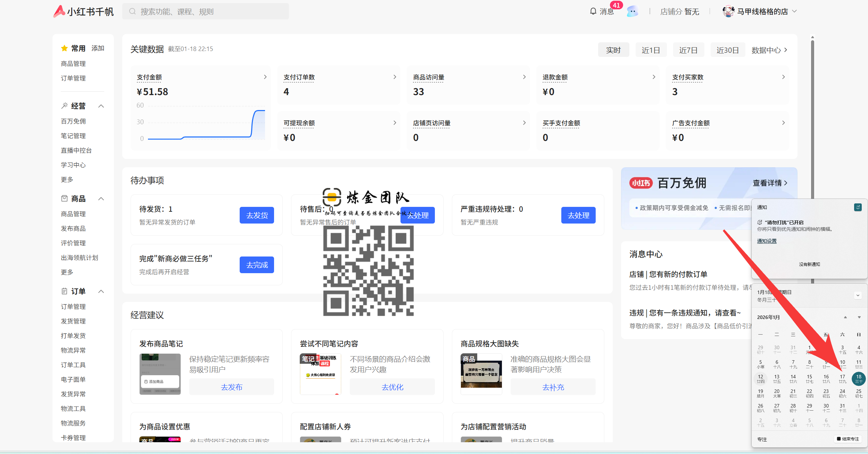Click 结束专注 to end focus session
The image size is (868, 454).
click(x=847, y=439)
